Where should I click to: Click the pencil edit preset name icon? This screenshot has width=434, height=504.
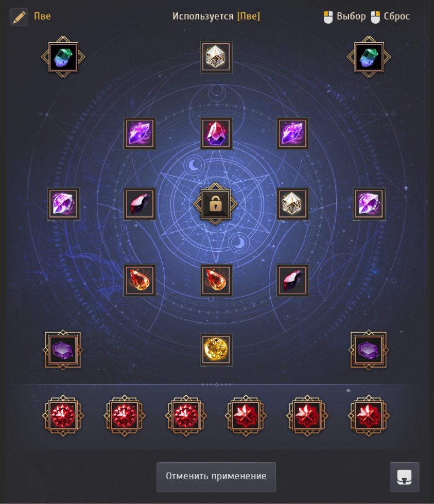19,17
